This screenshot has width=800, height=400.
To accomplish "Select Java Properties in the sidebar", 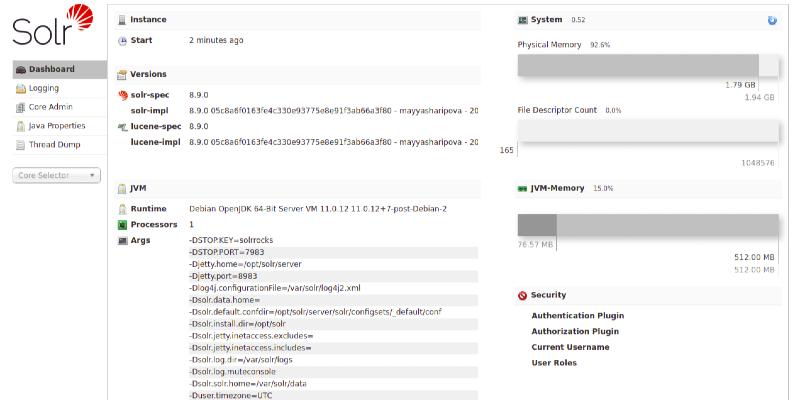I will tap(57, 126).
